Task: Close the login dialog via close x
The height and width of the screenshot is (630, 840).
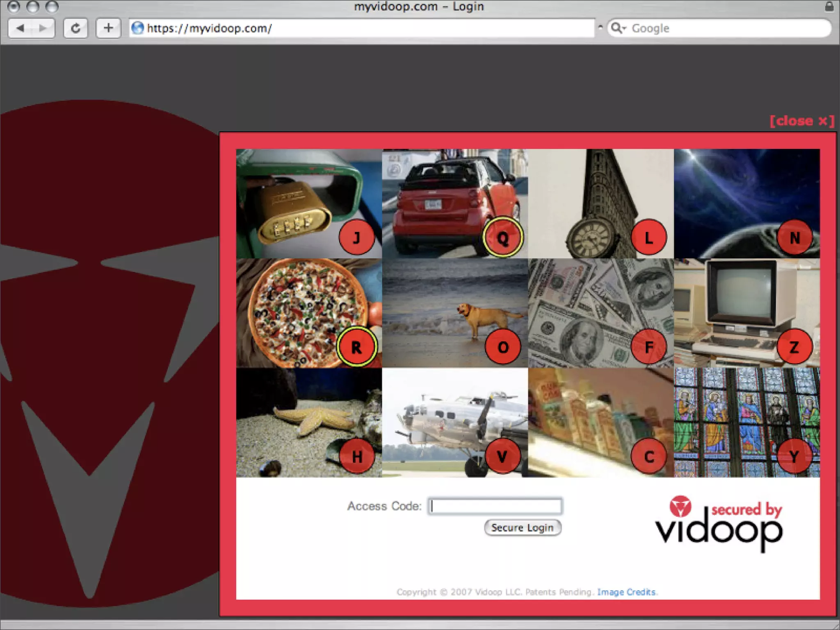Action: [801, 121]
